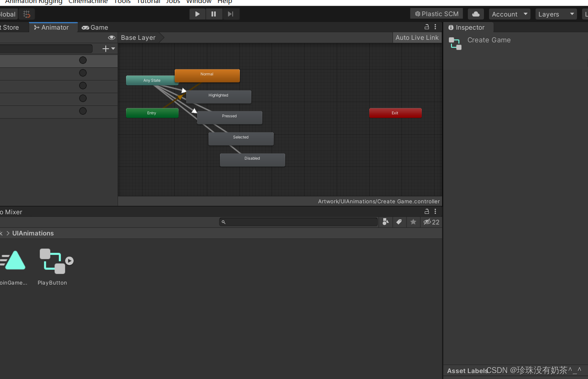Open the Tools menu
588x379 pixels.
[x=122, y=2]
